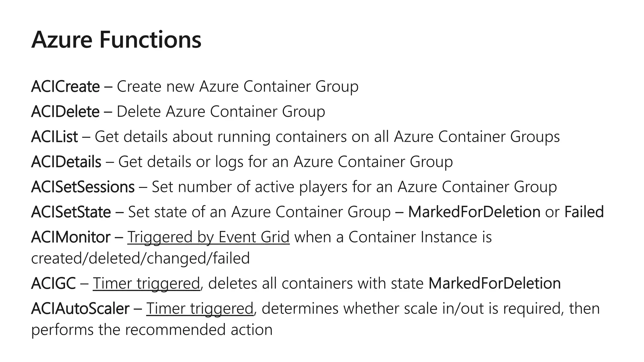Click the "performs the recommended action" text
Screen dimensions: 644x362
tap(152, 330)
